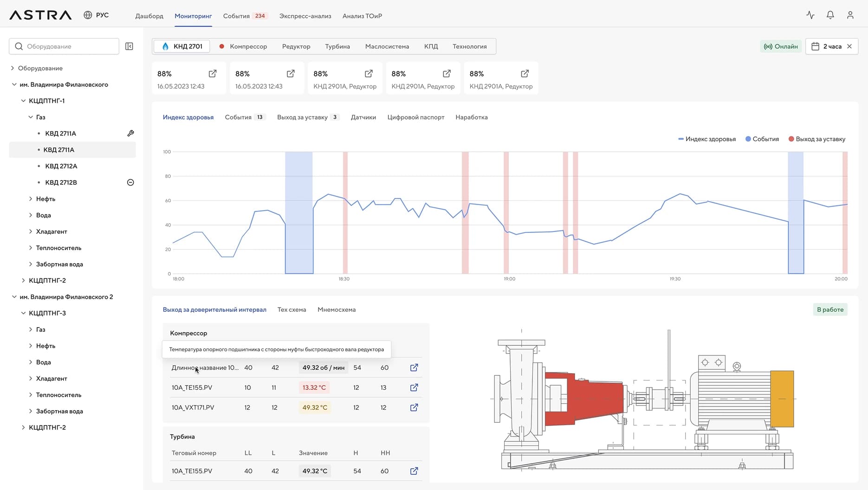The image size is (868, 490).
Task: Open События 234 tab in header
Action: [245, 16]
